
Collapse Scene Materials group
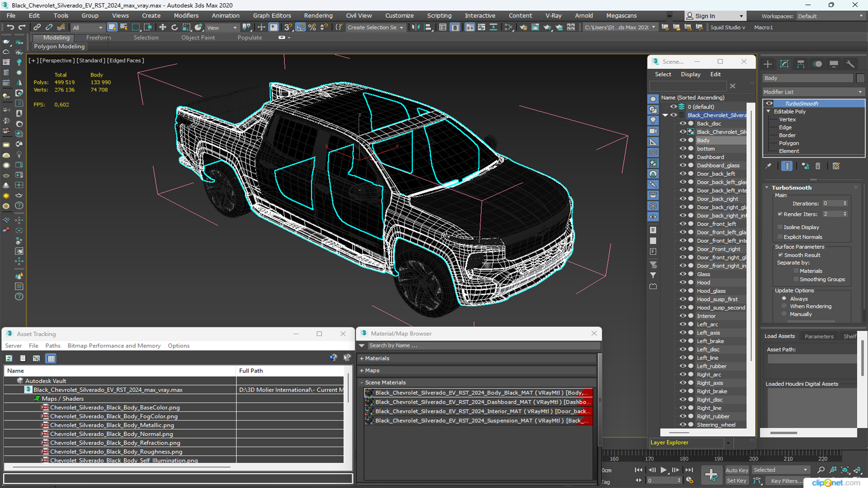[x=362, y=382]
